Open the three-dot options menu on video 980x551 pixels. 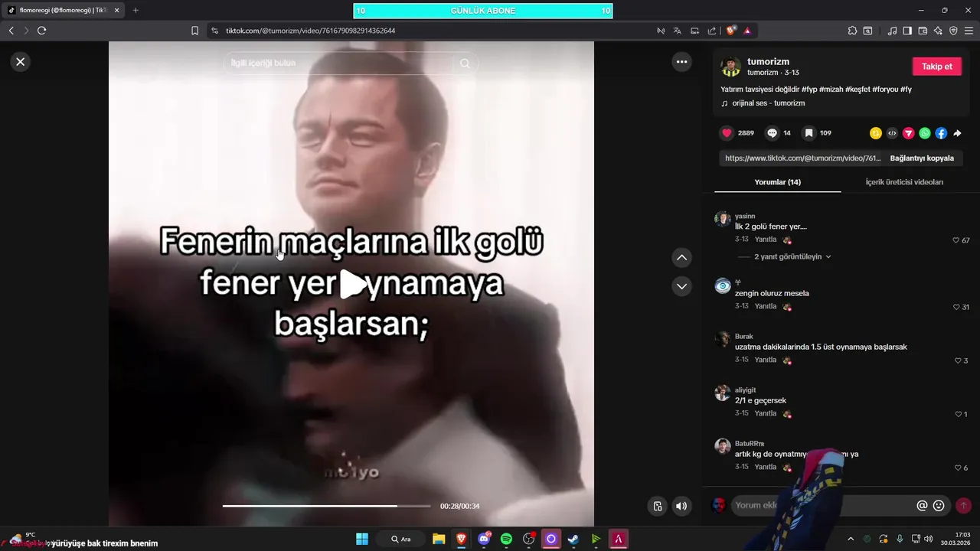point(681,62)
